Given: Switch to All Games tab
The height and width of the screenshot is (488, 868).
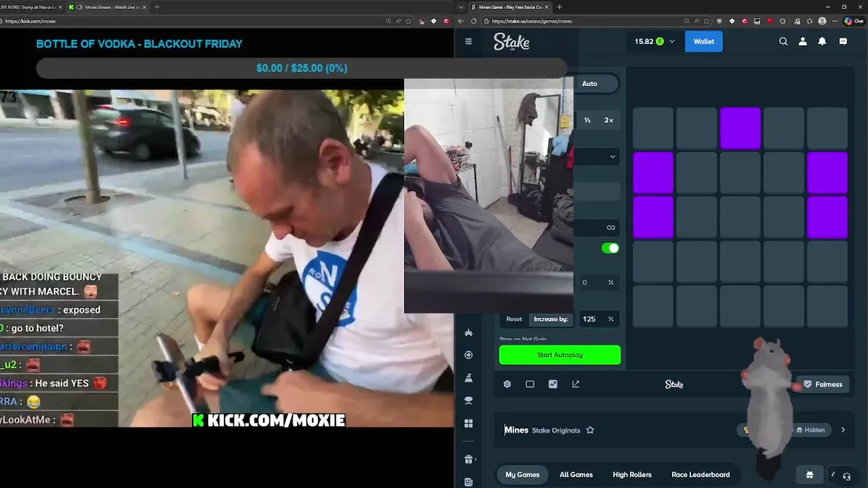Looking at the screenshot, I should point(576,474).
